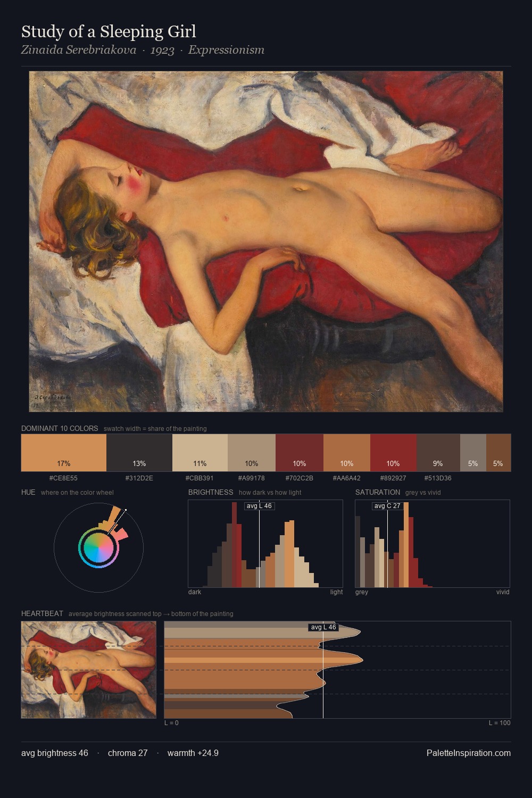
Task: Open the main sleeping girl painting image
Action: pos(266,242)
